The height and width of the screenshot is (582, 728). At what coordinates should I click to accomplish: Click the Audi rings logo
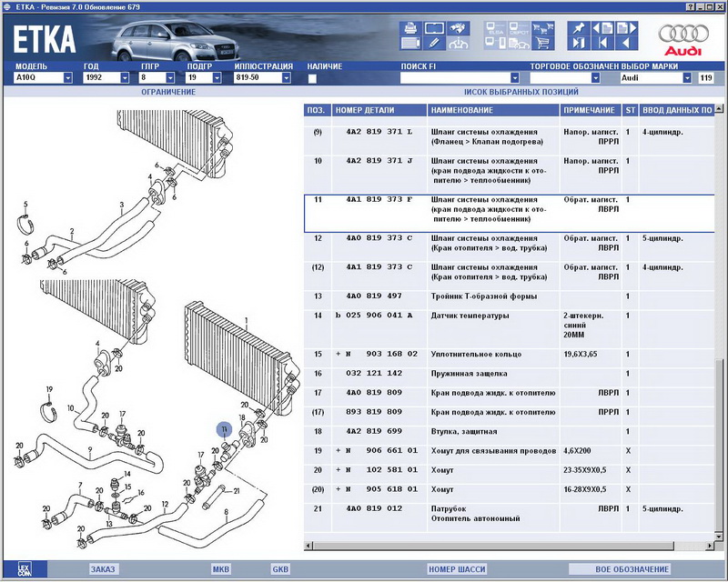[x=683, y=34]
